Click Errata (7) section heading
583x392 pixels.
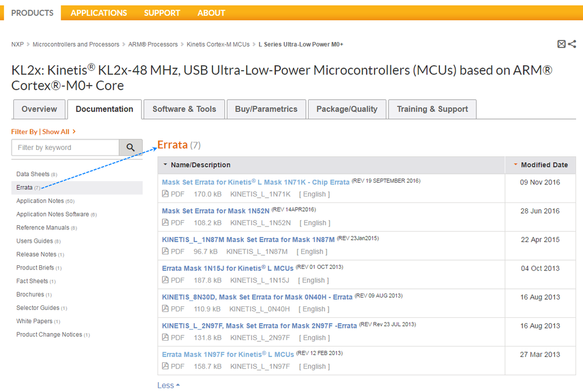click(179, 145)
